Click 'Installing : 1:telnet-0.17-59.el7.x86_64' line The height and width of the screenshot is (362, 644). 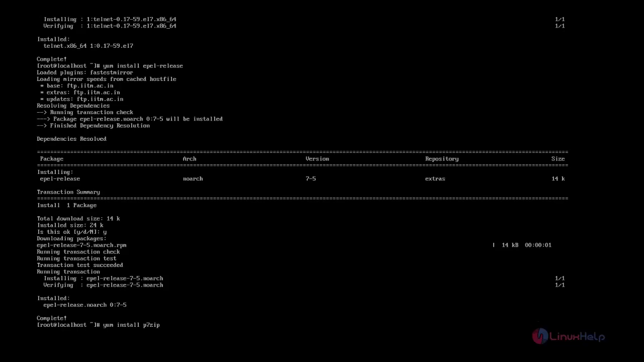click(x=110, y=19)
